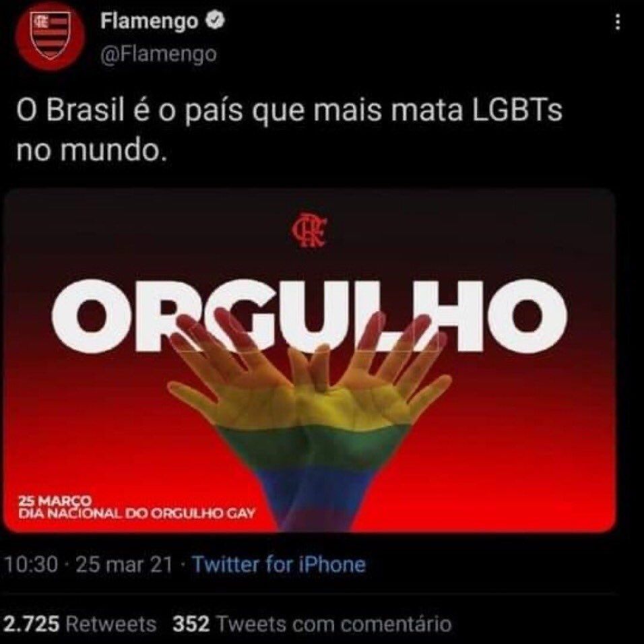Open the ORGULHO image attachment
Viewport: 644px width, 644px height.
click(x=310, y=360)
